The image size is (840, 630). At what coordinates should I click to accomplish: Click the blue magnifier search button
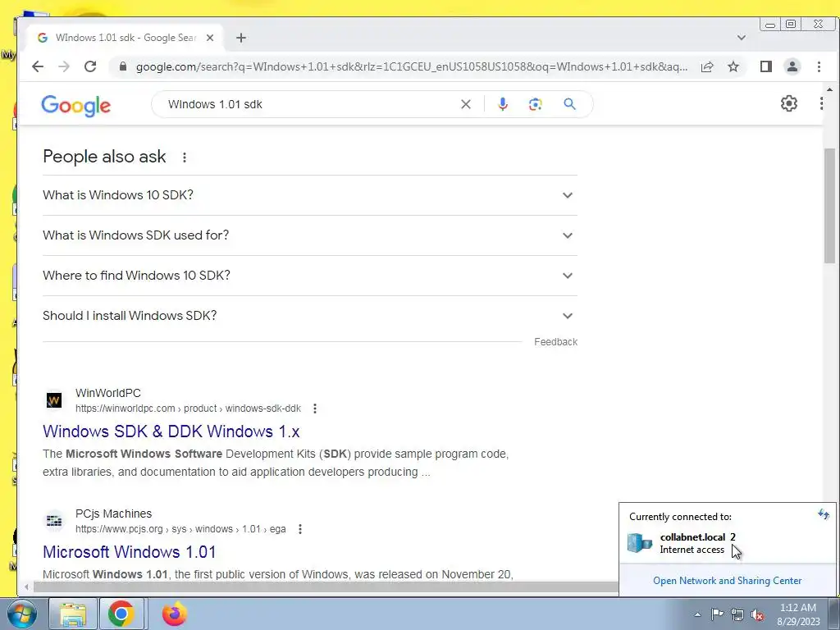[569, 104]
